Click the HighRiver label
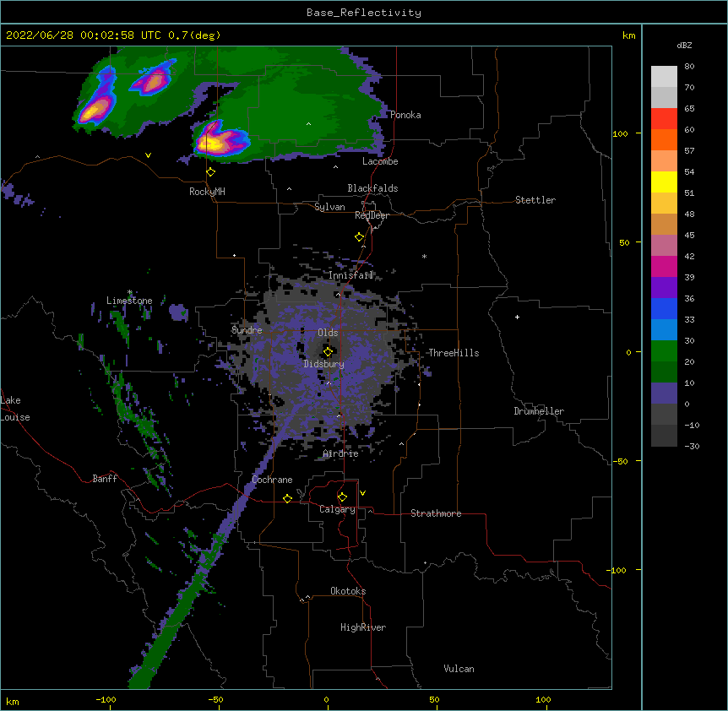 (x=362, y=627)
